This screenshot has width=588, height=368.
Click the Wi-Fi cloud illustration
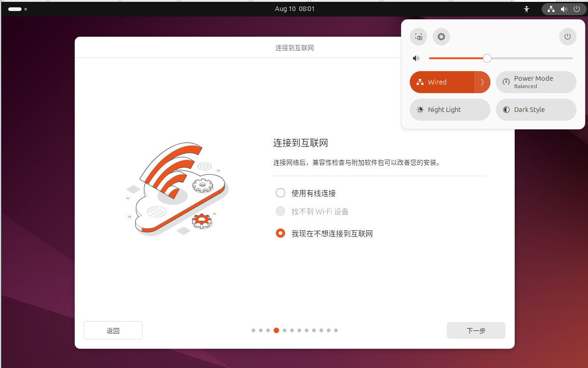coord(177,189)
